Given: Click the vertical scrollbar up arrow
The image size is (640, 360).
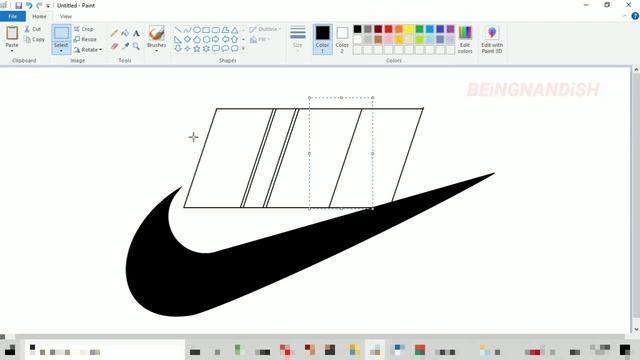Looking at the screenshot, I should pos(636,70).
